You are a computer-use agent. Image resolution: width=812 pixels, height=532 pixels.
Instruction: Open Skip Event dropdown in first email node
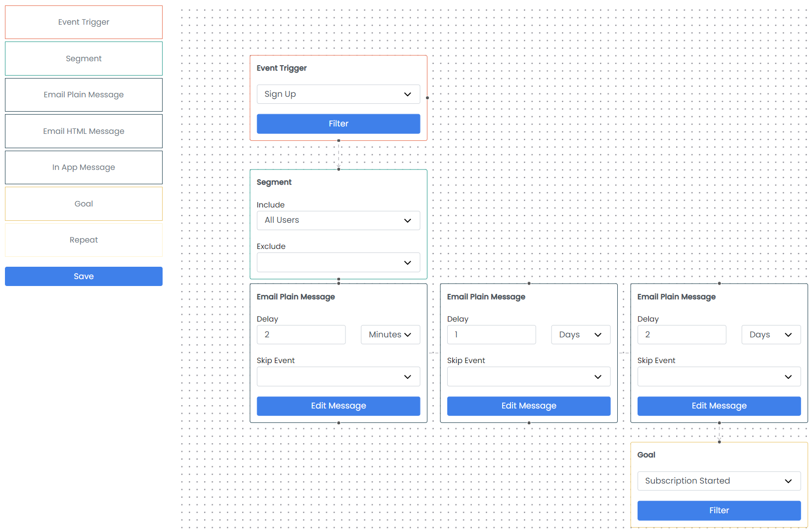(339, 376)
